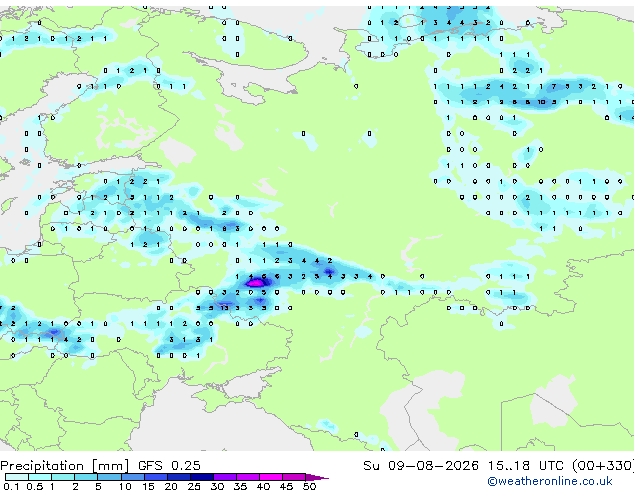Click the 25–30 mm dark navy swatch
Viewport: 634px width, 490px height.
(201, 477)
